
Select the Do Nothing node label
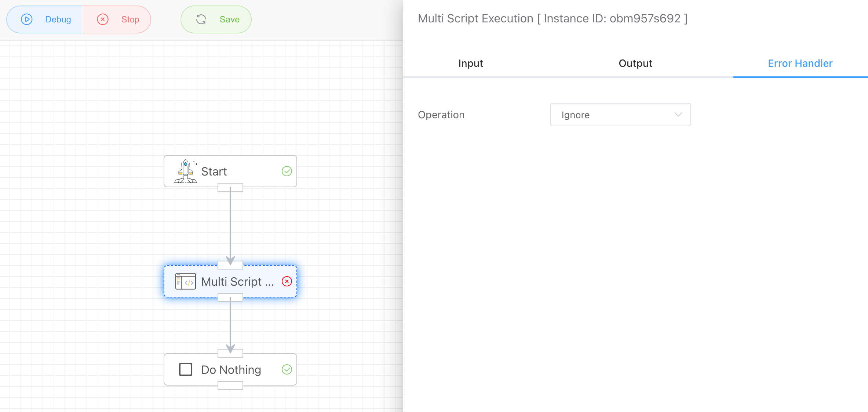pos(231,370)
